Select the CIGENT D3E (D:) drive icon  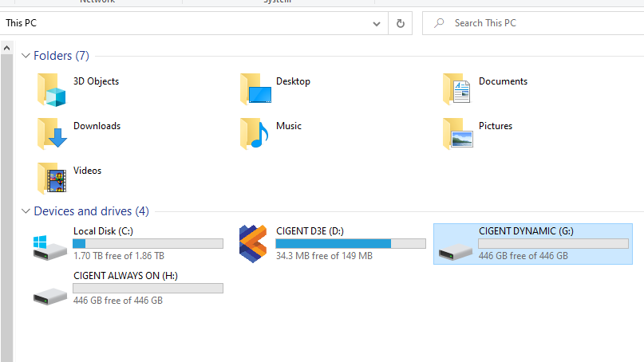[x=253, y=244]
